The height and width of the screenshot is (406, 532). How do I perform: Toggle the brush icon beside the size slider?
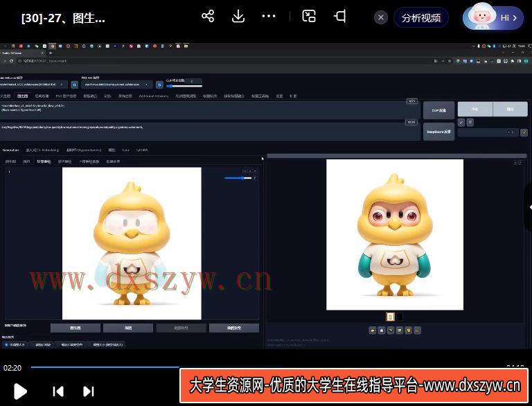[256, 178]
